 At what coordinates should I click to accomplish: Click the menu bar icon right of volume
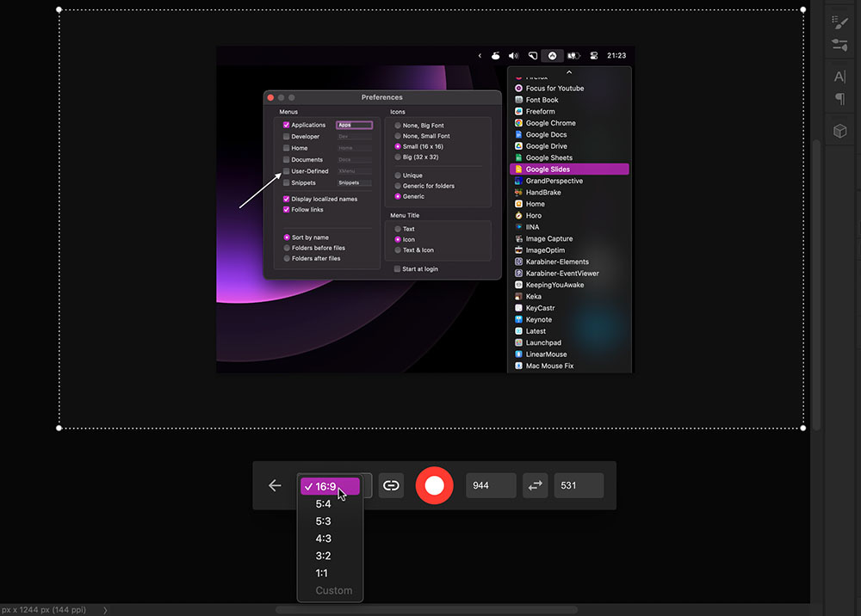click(x=533, y=55)
